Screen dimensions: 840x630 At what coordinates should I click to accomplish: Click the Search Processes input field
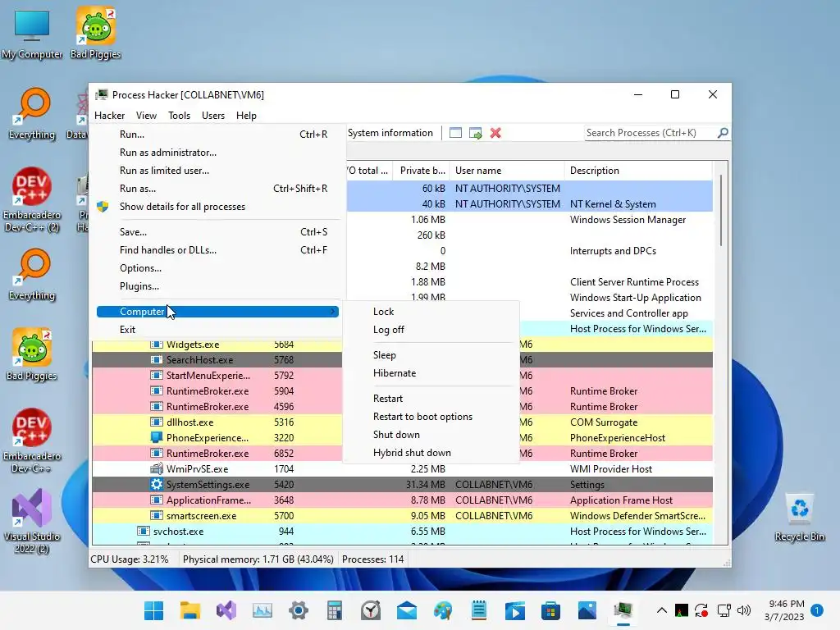coord(650,133)
